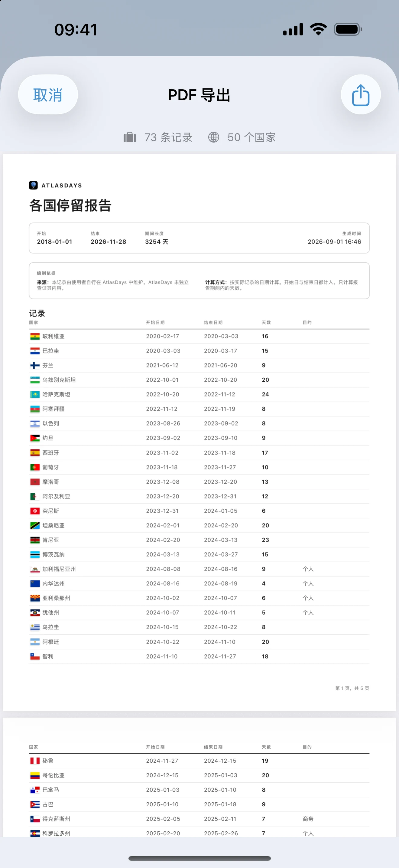
Task: Tap the Uruguay flag icon
Action: (35, 627)
